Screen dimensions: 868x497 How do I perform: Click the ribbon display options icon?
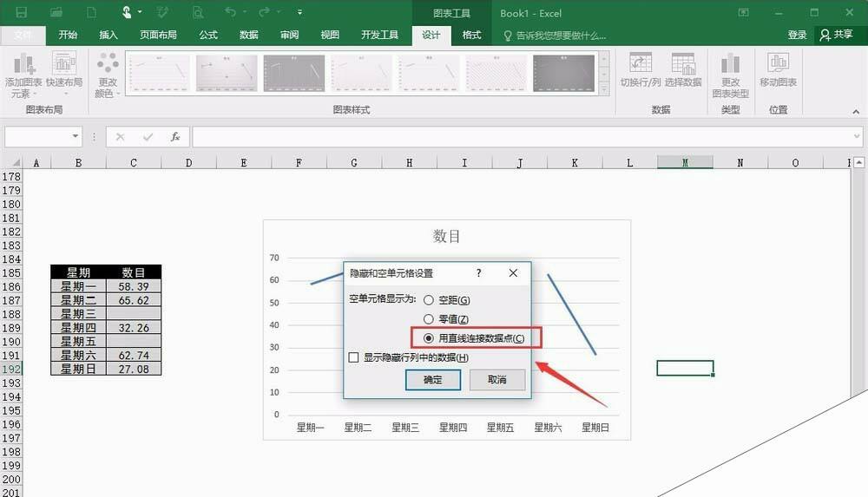743,12
